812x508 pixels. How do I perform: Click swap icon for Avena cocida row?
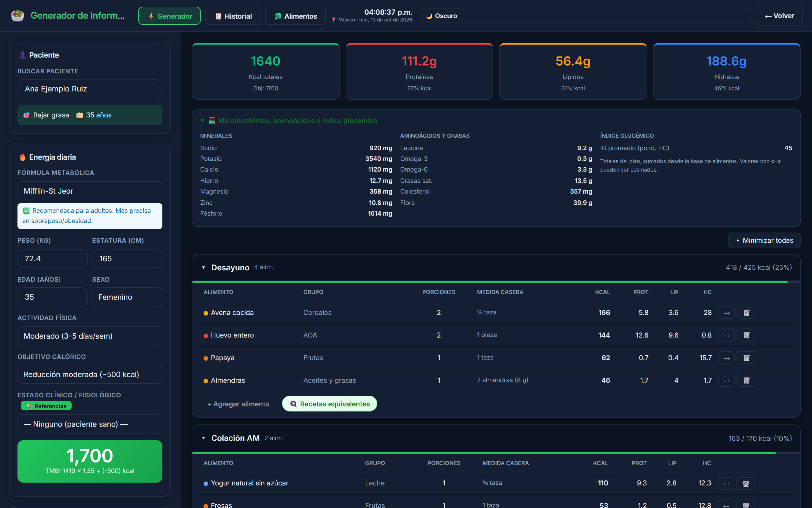click(727, 313)
